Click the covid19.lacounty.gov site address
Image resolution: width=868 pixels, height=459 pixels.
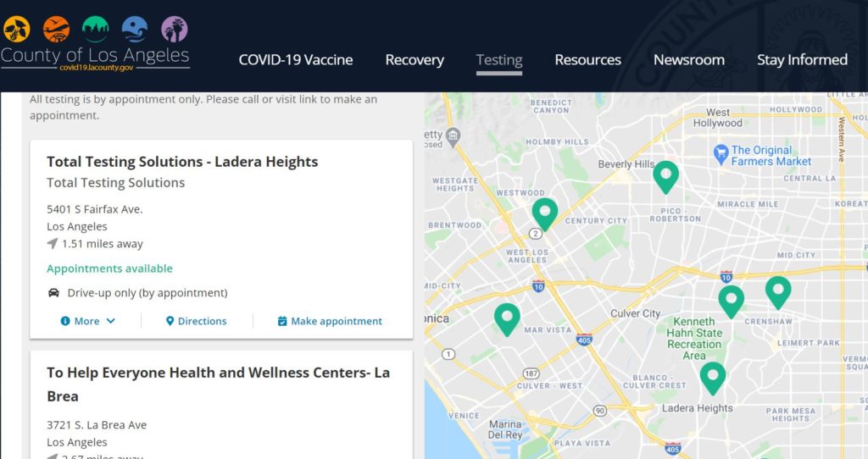[97, 68]
